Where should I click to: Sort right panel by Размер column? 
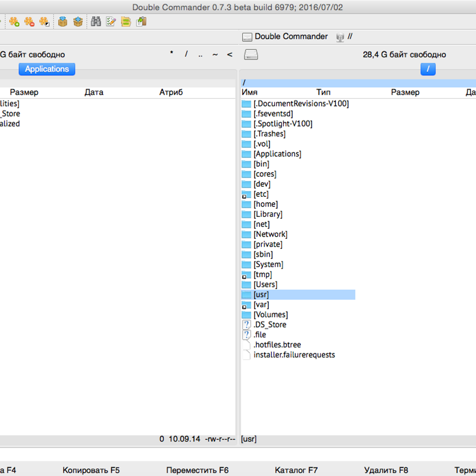point(405,92)
